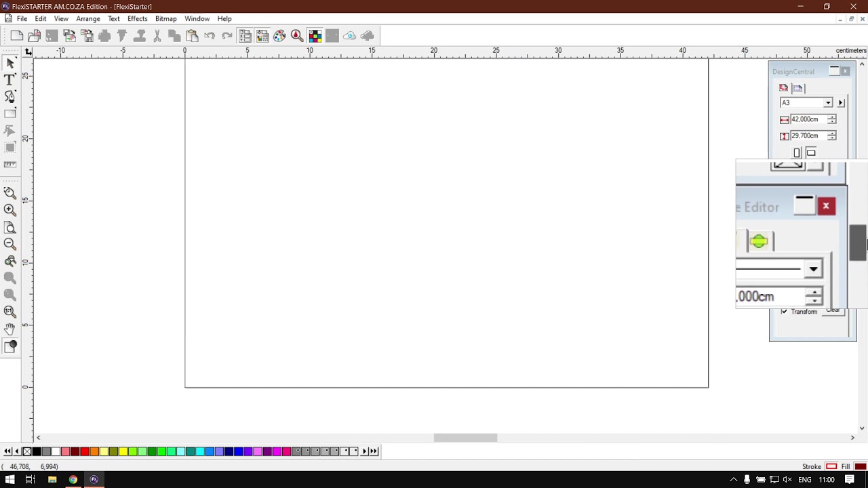
Task: Click the ,000cm stepper in Editor
Action: [814, 296]
